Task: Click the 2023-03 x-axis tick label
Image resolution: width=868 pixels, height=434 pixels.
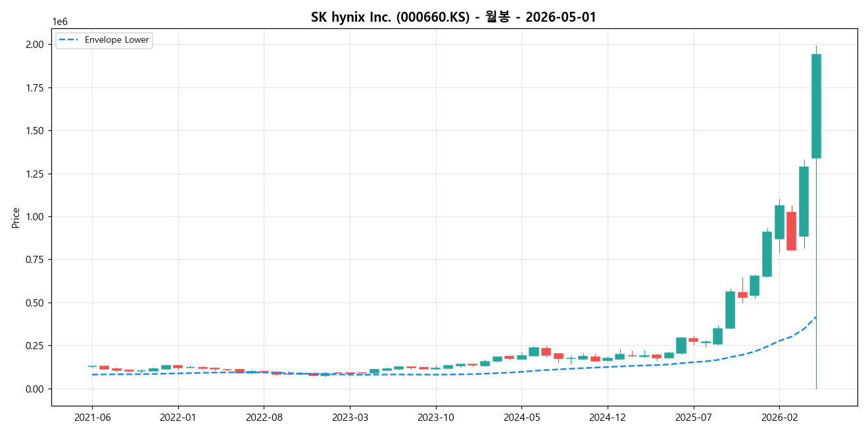Action: click(x=350, y=416)
